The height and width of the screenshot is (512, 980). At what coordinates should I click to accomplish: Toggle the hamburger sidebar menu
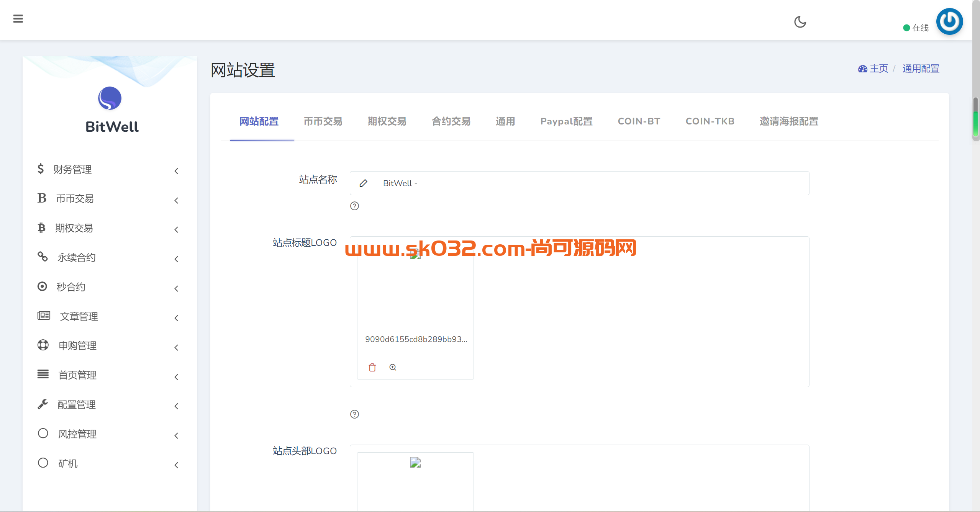click(x=18, y=18)
